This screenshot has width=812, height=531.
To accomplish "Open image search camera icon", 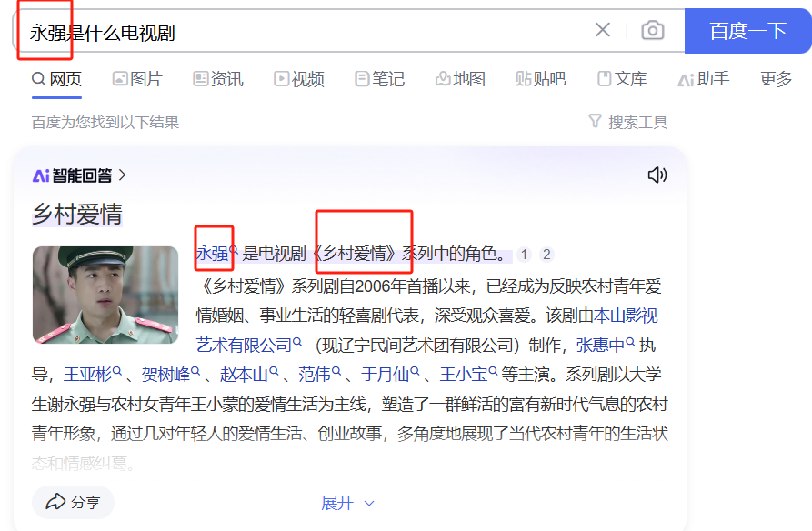I will tap(653, 31).
